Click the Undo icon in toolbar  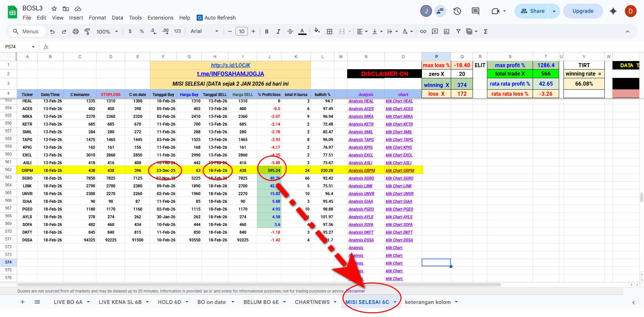(x=52, y=32)
